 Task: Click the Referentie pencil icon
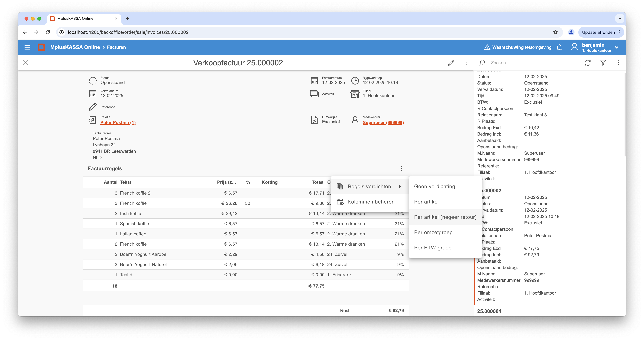tap(92, 107)
